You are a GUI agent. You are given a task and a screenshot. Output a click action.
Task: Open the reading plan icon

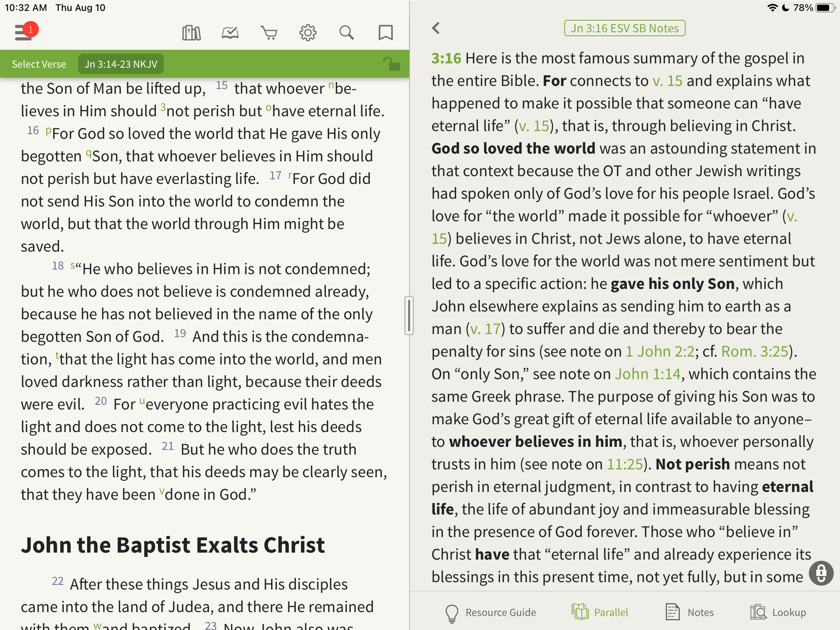pyautogui.click(x=230, y=33)
